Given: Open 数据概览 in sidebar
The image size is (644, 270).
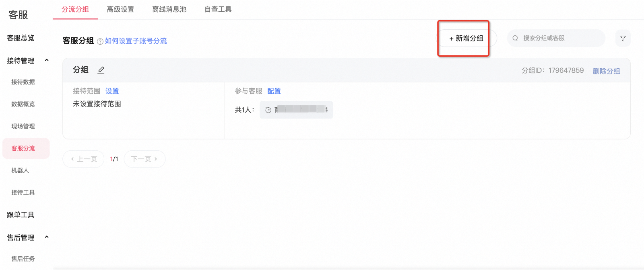Looking at the screenshot, I should pyautogui.click(x=23, y=104).
